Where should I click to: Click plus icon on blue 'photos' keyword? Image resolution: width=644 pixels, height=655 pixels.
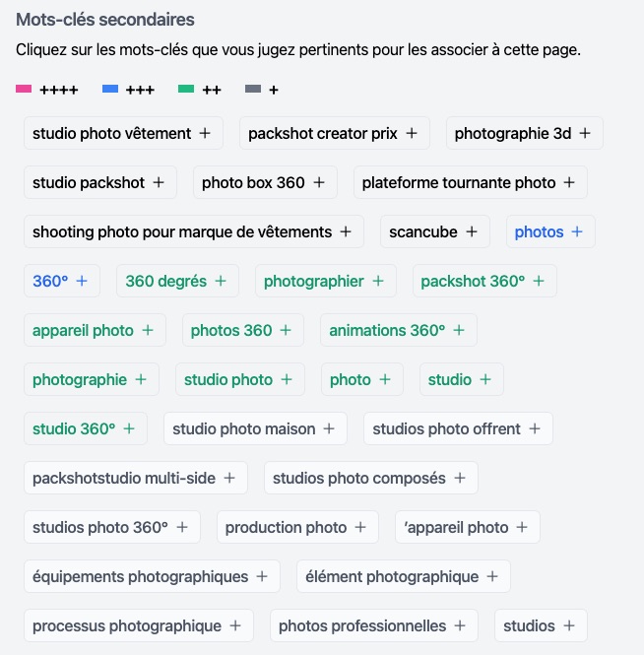(577, 231)
